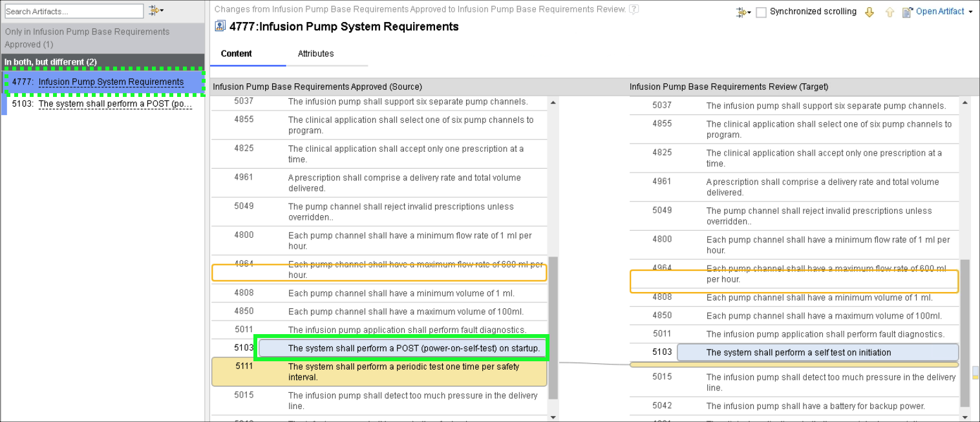Collapse the 'In both, but different (2)' section
The image size is (980, 422).
point(50,62)
